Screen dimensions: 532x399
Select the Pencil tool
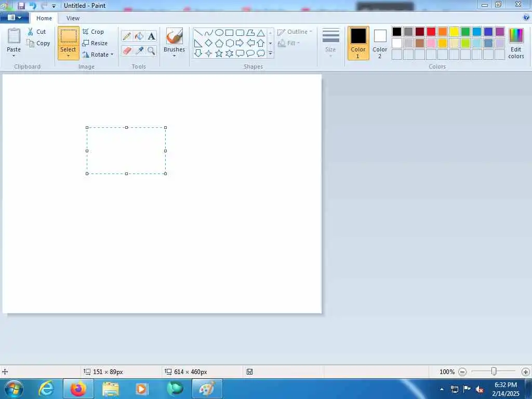tap(127, 36)
